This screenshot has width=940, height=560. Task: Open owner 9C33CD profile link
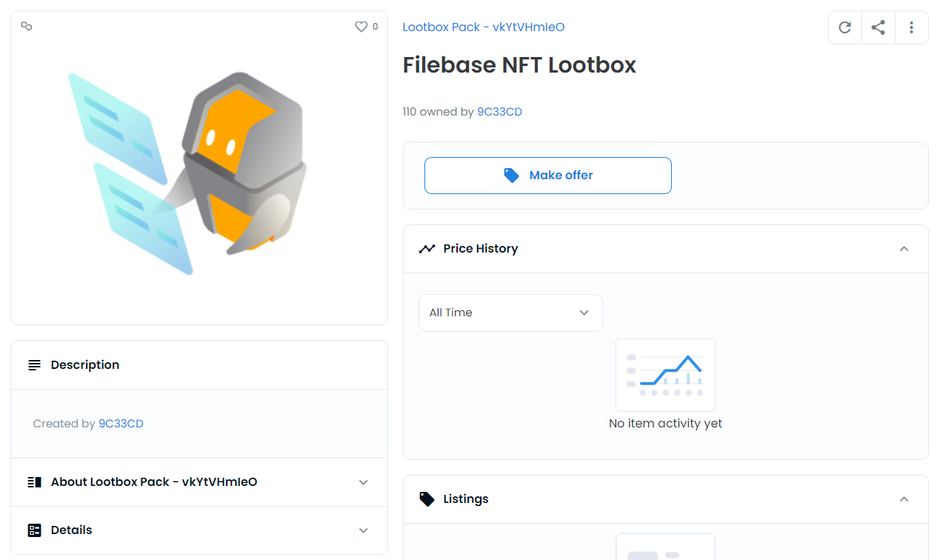[499, 112]
